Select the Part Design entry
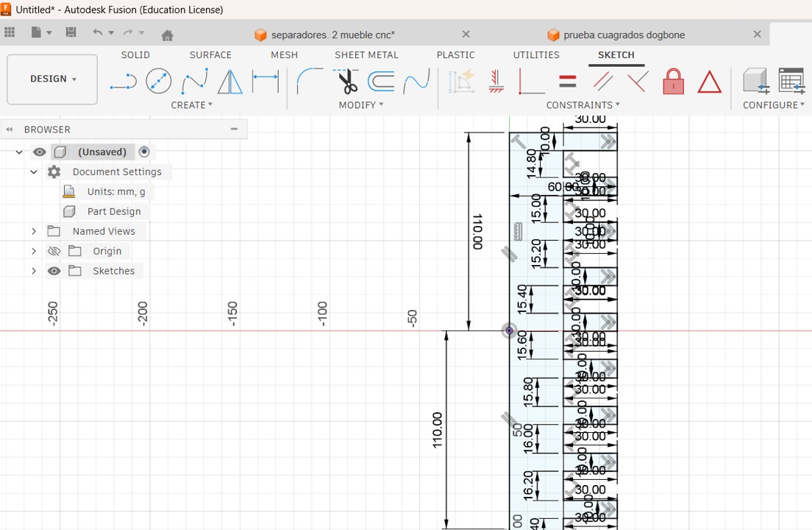This screenshot has width=812, height=530. [x=114, y=211]
